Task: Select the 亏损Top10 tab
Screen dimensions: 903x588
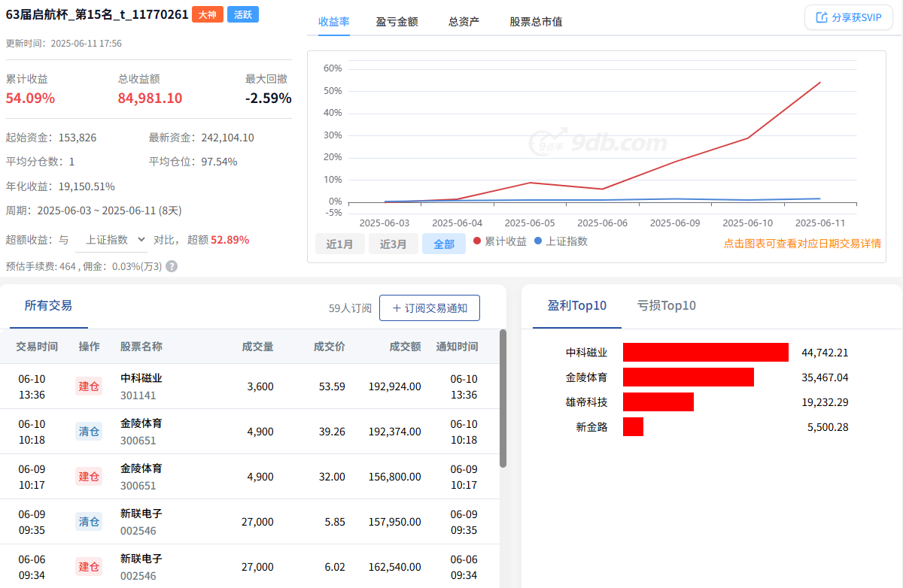Action: pyautogui.click(x=666, y=305)
